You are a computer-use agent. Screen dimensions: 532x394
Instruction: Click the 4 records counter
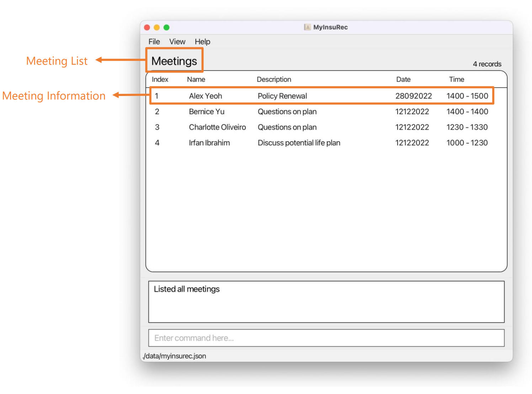[x=487, y=64]
